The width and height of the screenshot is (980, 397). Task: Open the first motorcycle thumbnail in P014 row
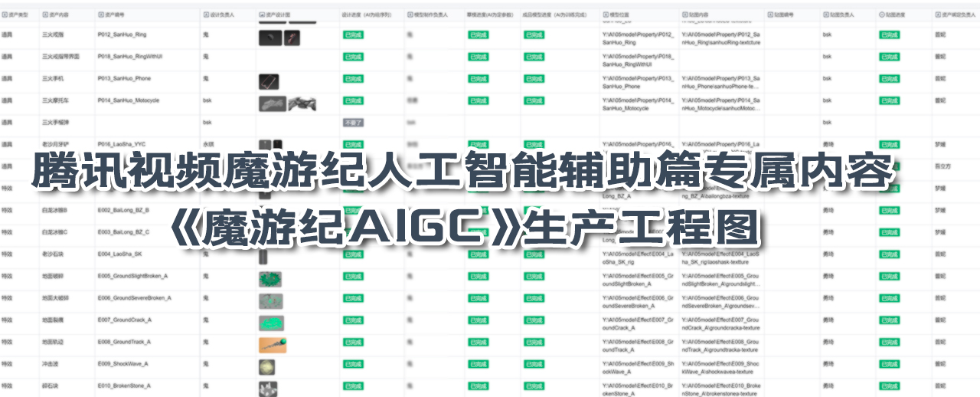coord(273,103)
